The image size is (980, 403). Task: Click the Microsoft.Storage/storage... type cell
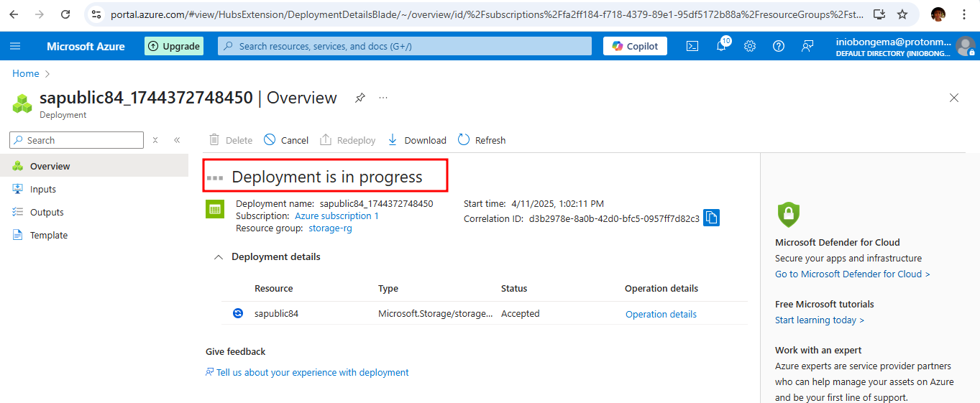tap(436, 313)
